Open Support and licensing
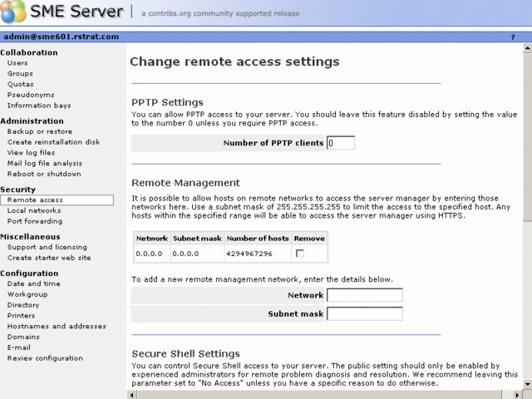Image resolution: width=532 pixels, height=399 pixels. click(47, 247)
